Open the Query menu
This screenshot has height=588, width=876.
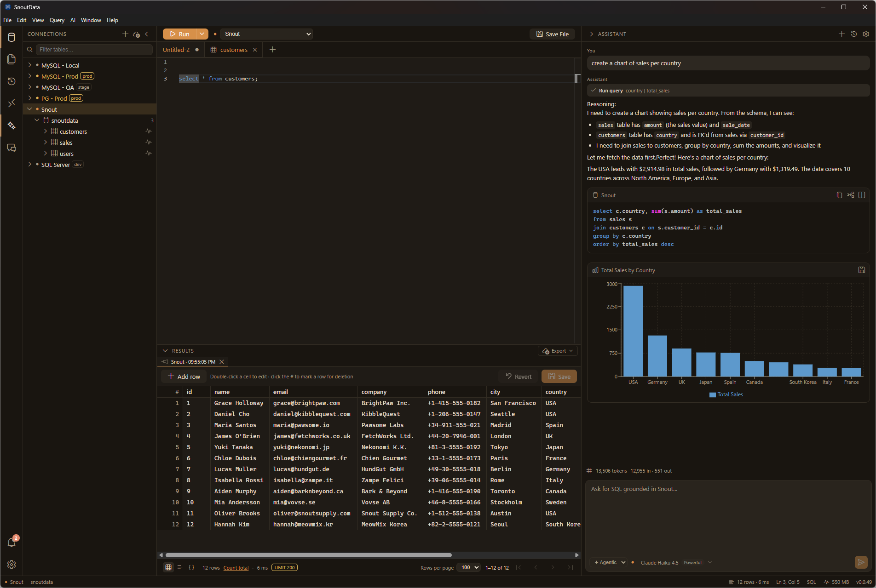click(x=57, y=20)
